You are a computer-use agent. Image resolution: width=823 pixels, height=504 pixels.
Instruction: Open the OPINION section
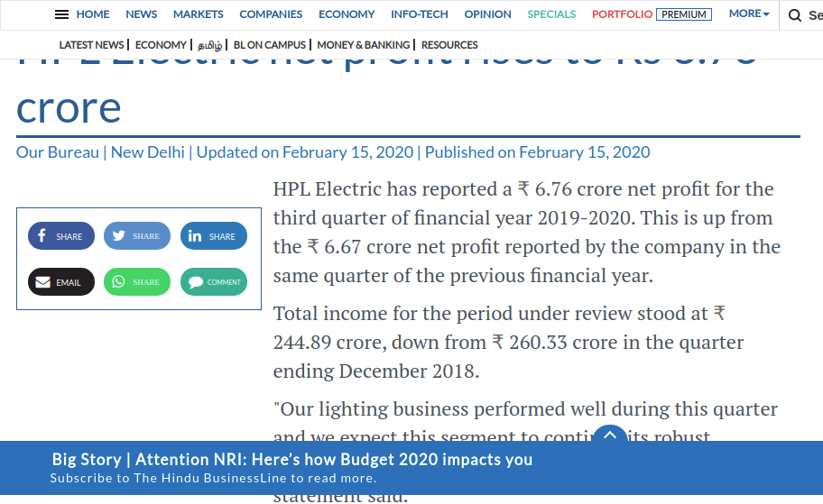(x=487, y=14)
